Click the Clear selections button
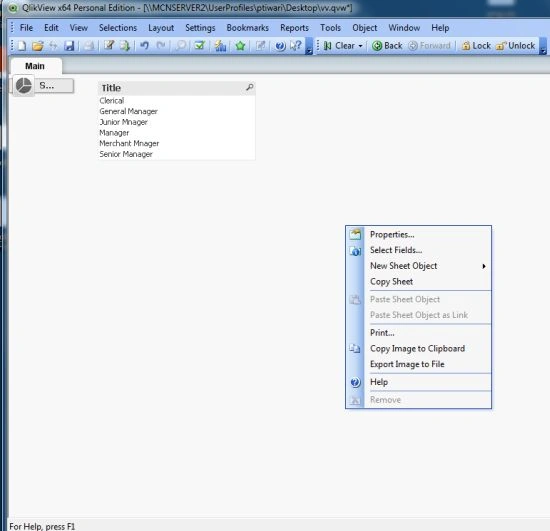 tap(340, 46)
